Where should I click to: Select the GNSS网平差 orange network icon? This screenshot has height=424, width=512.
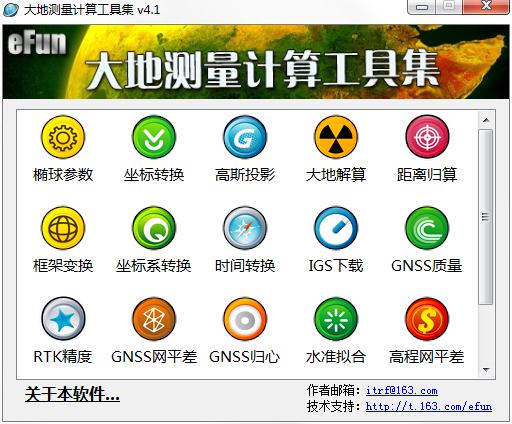click(154, 319)
